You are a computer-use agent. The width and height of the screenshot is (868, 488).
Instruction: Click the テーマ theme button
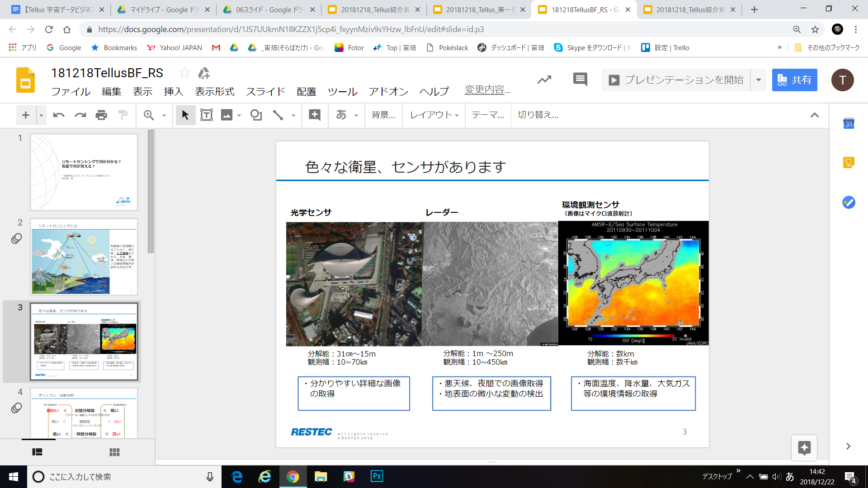tap(488, 115)
